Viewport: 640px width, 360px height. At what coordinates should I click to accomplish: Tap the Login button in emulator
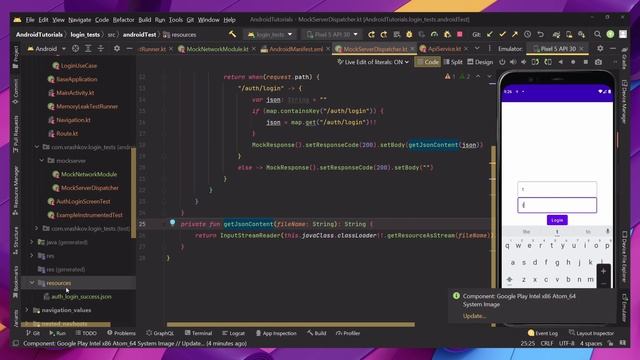557,220
